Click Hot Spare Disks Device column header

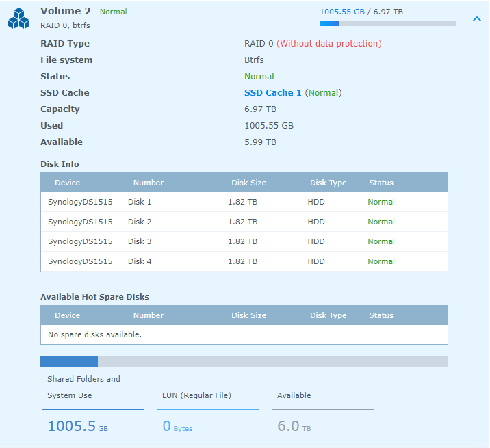pos(67,315)
